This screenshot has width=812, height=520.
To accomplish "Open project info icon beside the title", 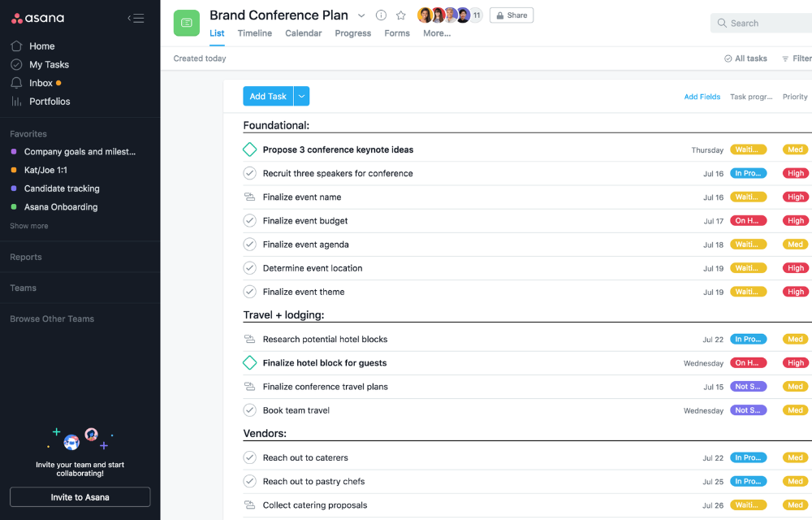I will 381,15.
